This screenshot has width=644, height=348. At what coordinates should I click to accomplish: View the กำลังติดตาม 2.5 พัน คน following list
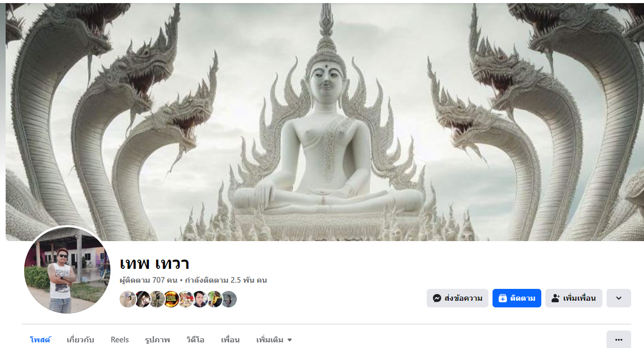[226, 280]
